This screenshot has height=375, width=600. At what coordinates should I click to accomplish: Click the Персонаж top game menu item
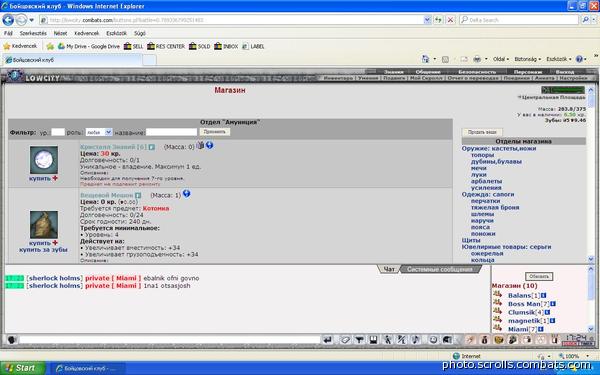(x=528, y=72)
